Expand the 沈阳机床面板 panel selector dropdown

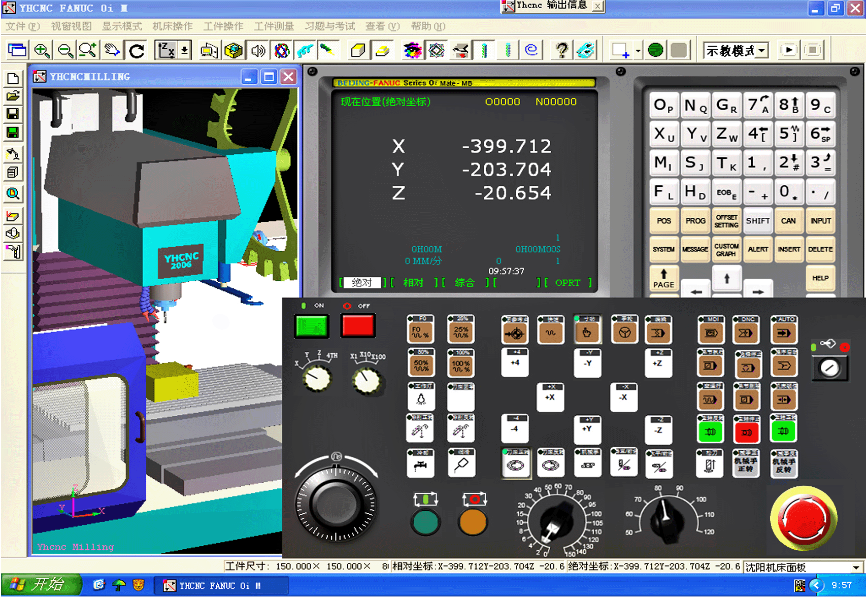click(856, 568)
